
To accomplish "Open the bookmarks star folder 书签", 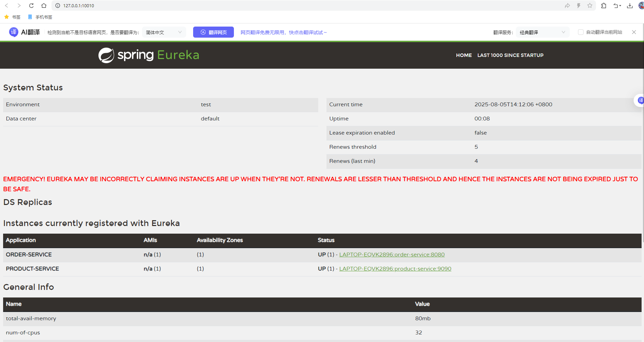I will click(x=12, y=17).
